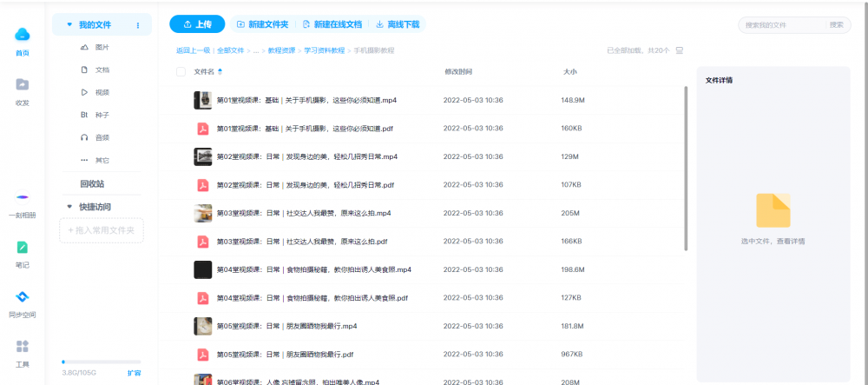Click PDF icon of 第05堂视频课 pdf
Viewport: 868px width, 385px height.
(x=203, y=355)
